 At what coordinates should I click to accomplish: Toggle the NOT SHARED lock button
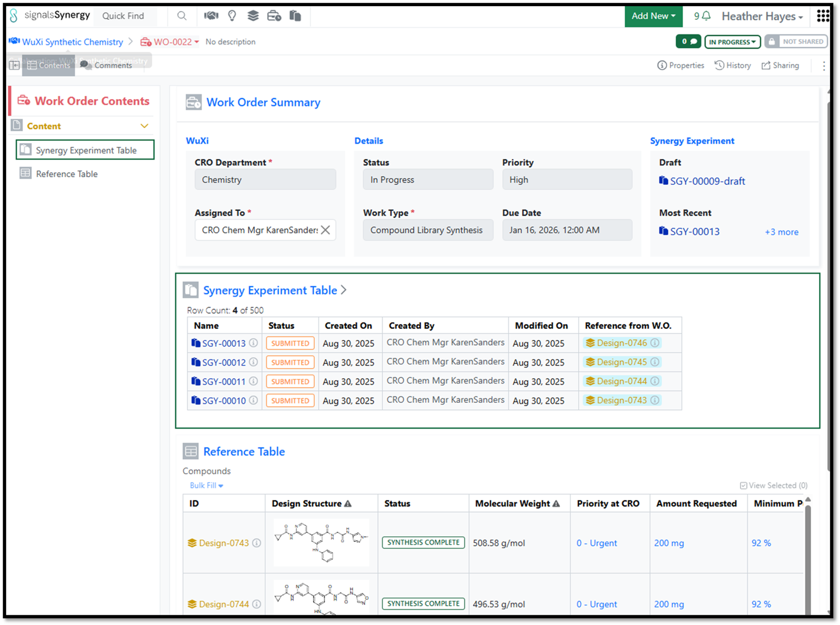coord(796,42)
